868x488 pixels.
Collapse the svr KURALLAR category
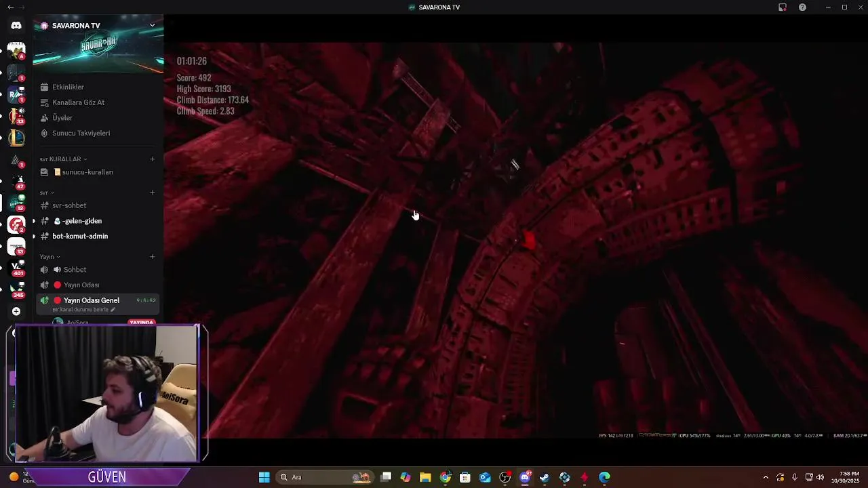click(x=63, y=159)
